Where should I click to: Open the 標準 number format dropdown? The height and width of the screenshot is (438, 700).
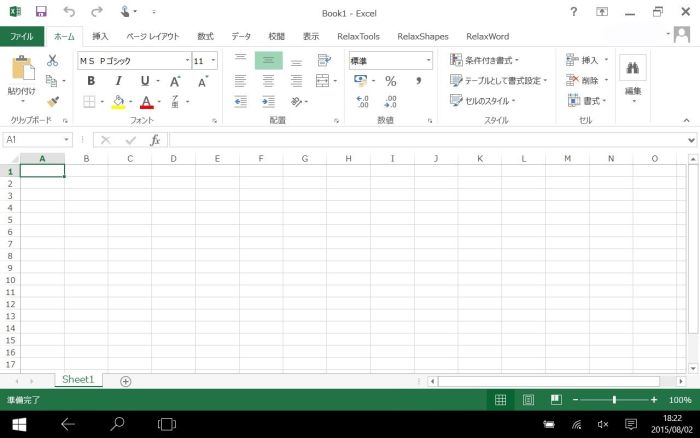click(x=428, y=61)
